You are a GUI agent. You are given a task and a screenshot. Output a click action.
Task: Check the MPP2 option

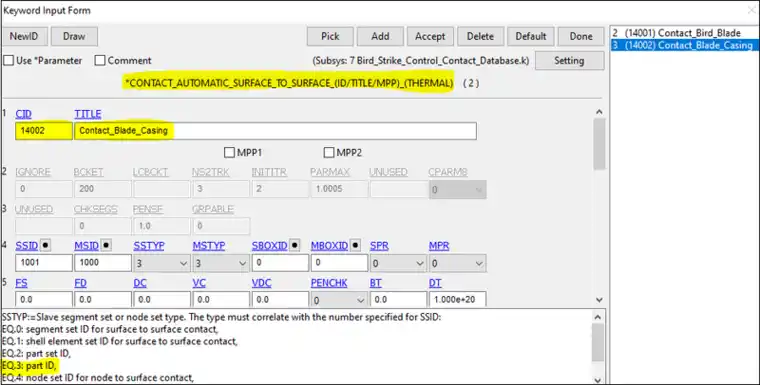[x=329, y=153]
